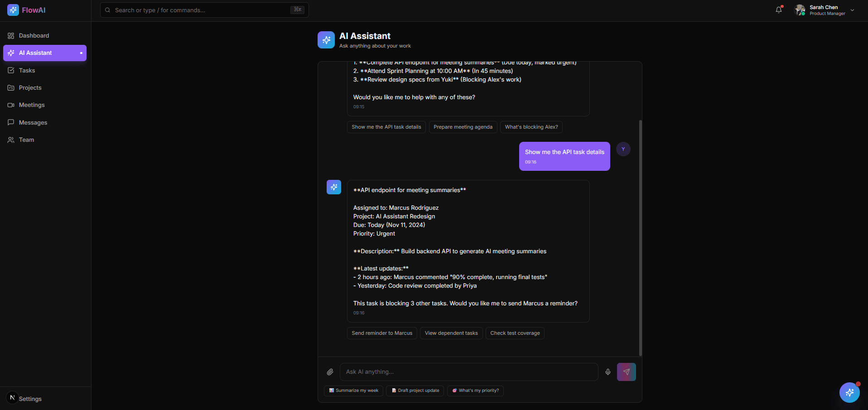Click the Check test coverage button
Image resolution: width=868 pixels, height=410 pixels.
pos(515,333)
